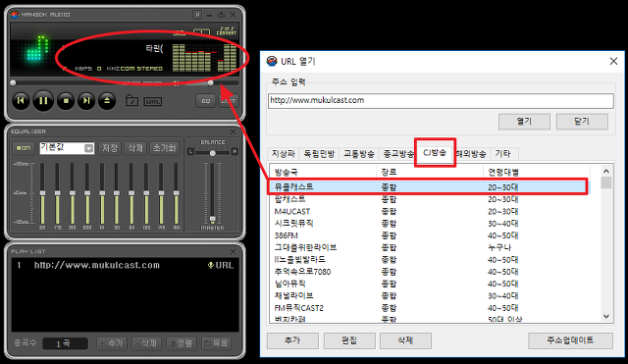
Task: Click the L balance icon
Action: click(x=190, y=152)
